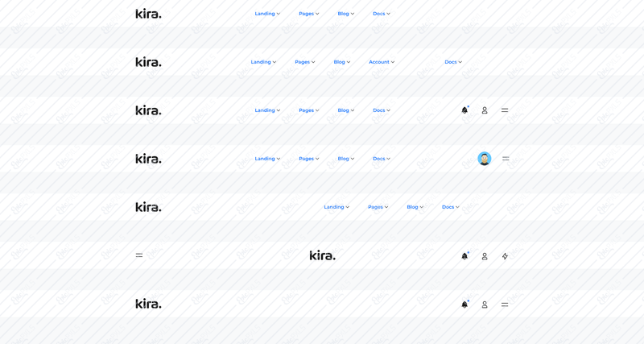The width and height of the screenshot is (644, 344).
Task: Expand Pages in the right-aligned menu navbar
Action: click(x=378, y=207)
